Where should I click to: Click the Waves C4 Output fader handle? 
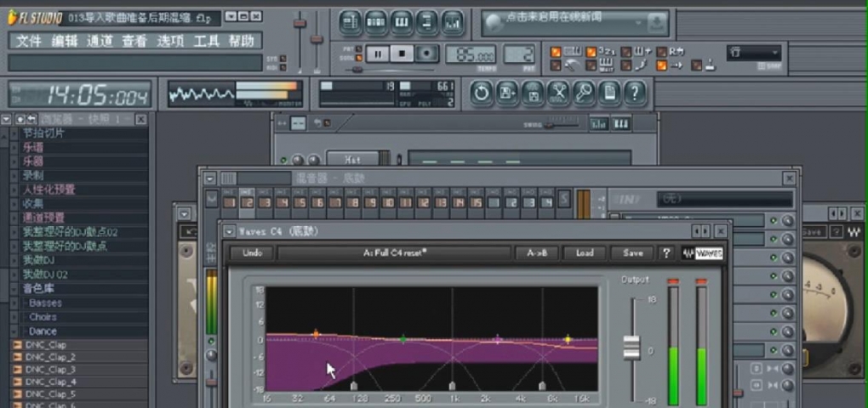[x=631, y=347]
